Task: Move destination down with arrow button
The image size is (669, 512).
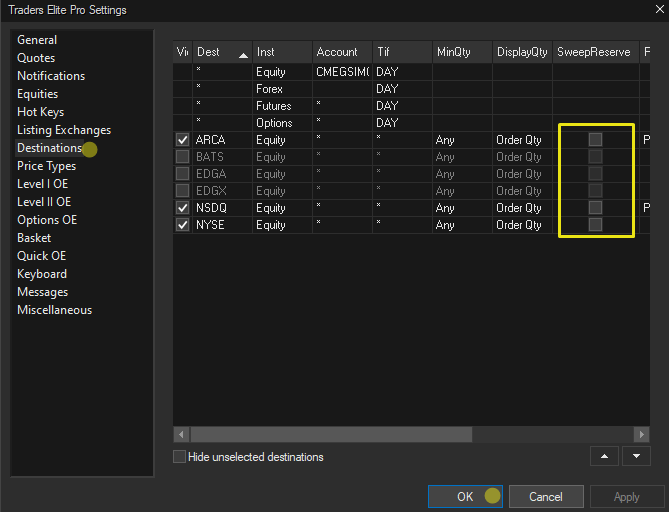Action: click(636, 456)
